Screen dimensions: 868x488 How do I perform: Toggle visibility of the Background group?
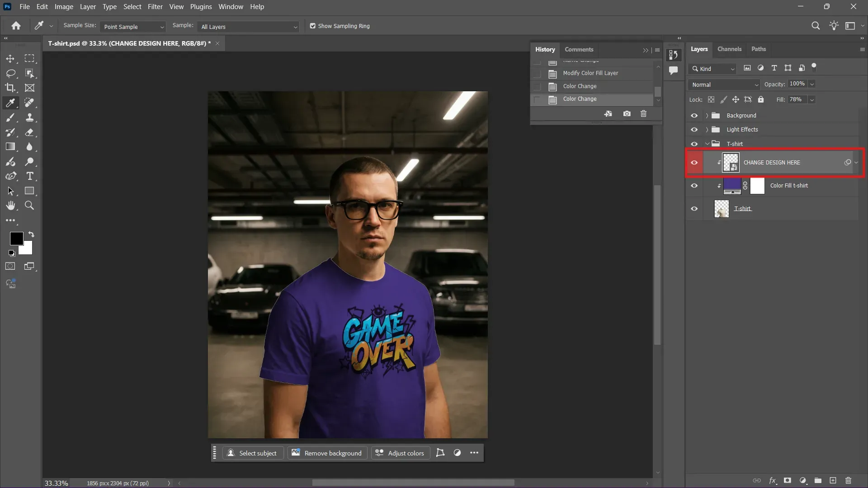694,115
